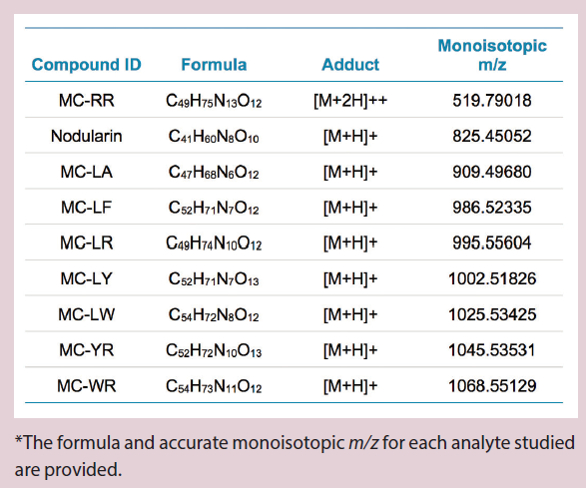Select the MC-LW compound cell
The width and height of the screenshot is (586, 488).
click(86, 314)
